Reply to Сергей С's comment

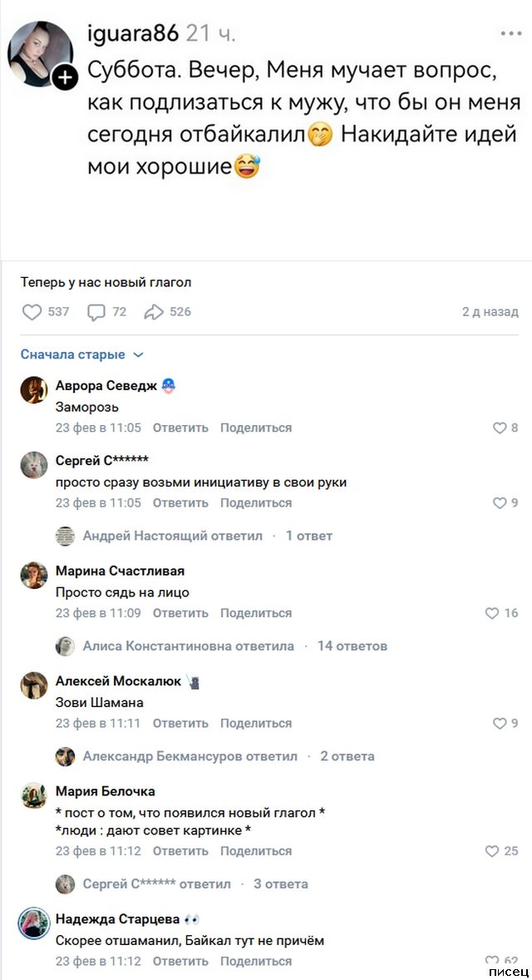(x=180, y=502)
